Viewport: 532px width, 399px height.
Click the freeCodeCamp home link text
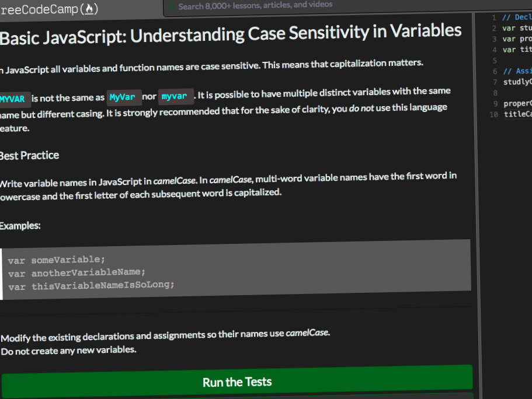[x=49, y=9]
